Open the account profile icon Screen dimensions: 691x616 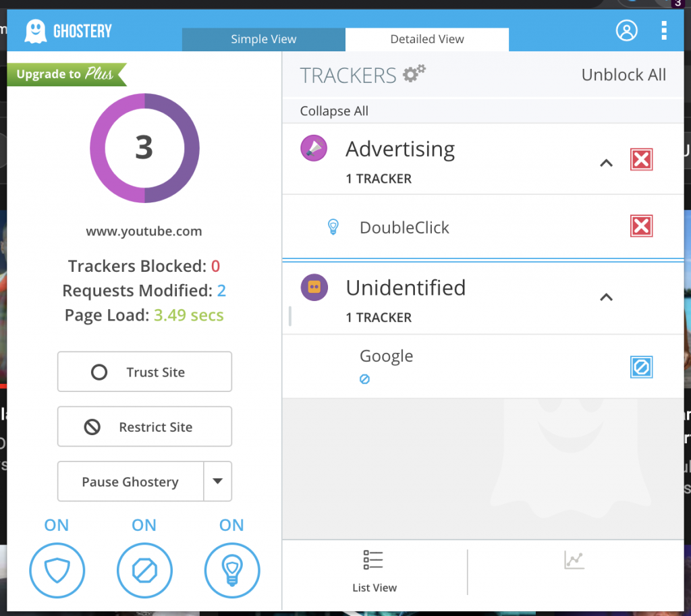click(626, 30)
